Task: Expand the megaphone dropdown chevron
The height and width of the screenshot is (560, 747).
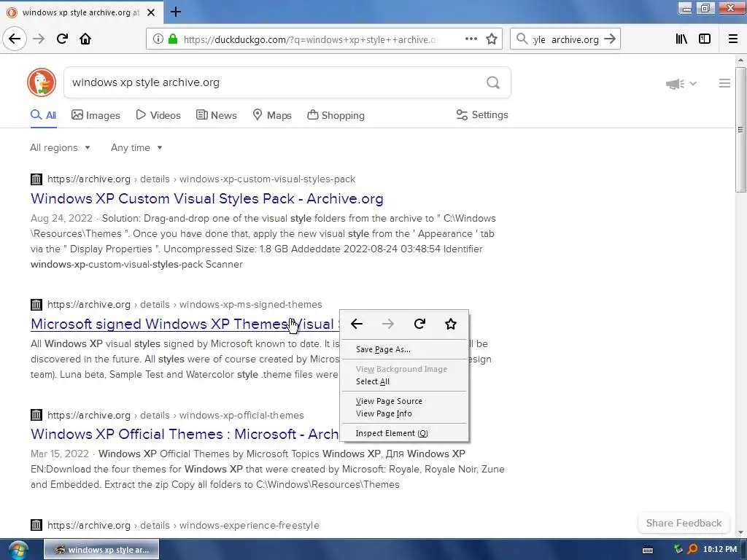Action: [693, 83]
